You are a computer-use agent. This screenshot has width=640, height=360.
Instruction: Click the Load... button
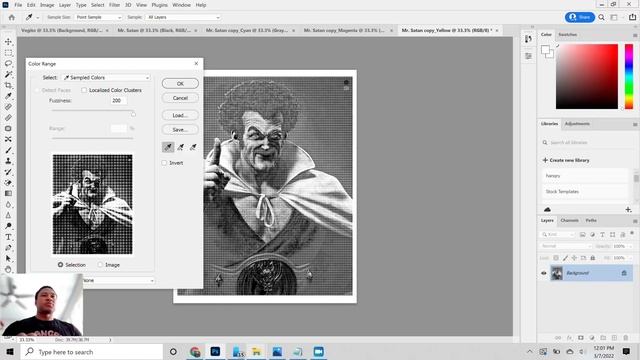[180, 115]
